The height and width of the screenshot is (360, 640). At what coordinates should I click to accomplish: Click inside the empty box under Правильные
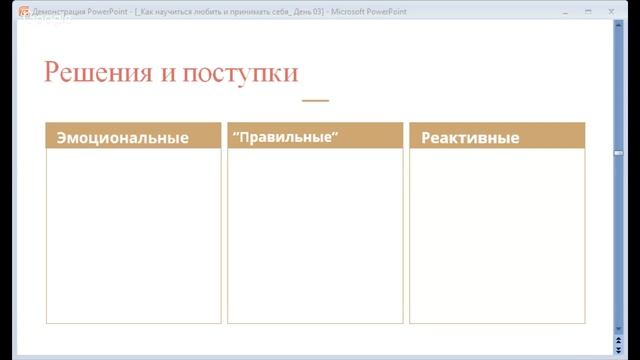[315, 236]
